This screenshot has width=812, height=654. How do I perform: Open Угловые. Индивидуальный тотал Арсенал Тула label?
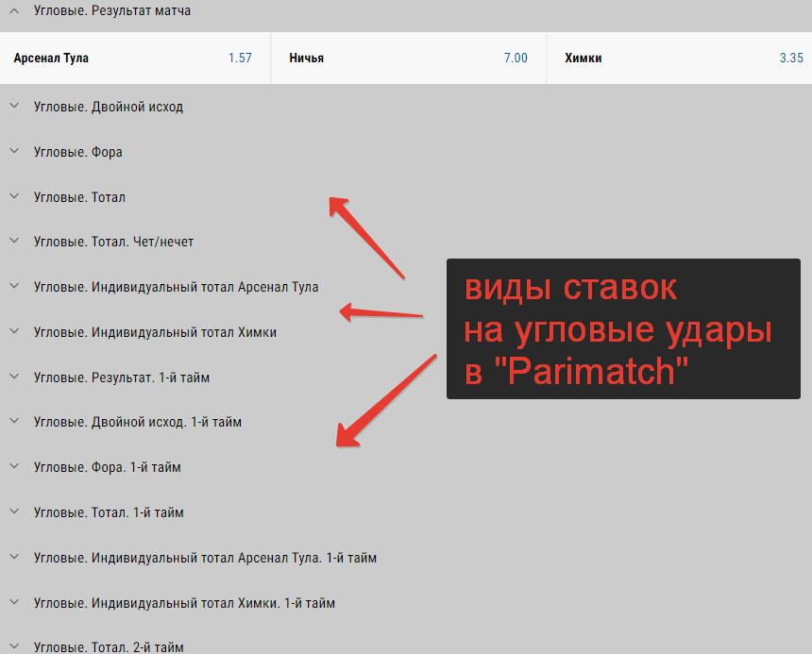tap(176, 287)
